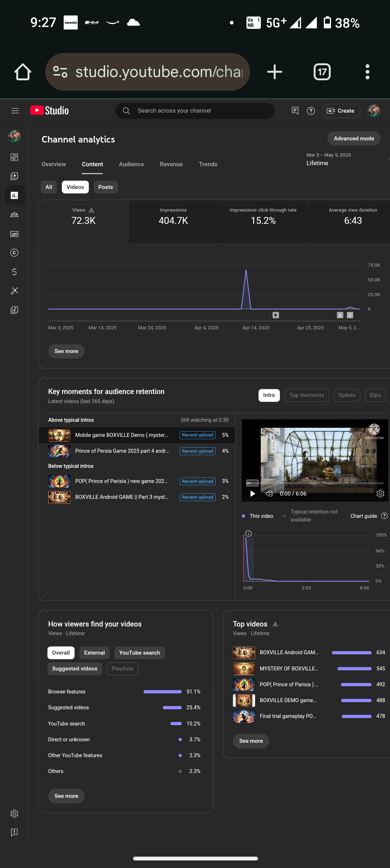Select the Average view duration card
390x868 pixels.
(349, 221)
